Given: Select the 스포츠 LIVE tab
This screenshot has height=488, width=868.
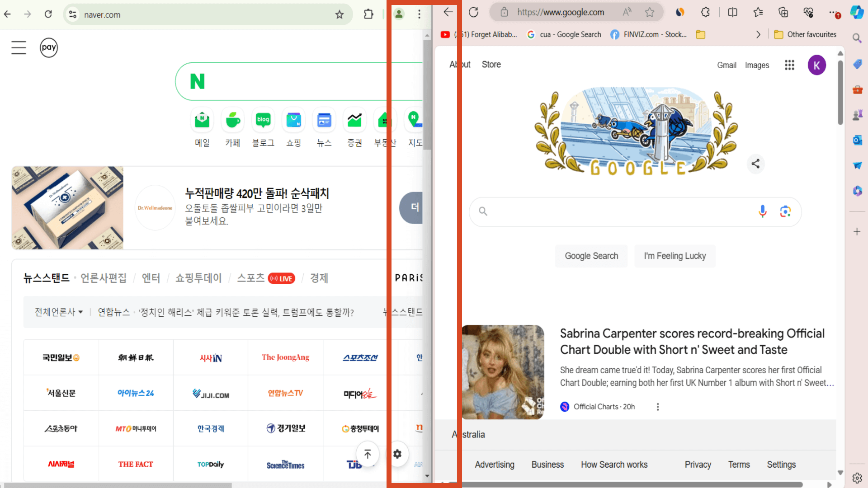Looking at the screenshot, I should (266, 278).
